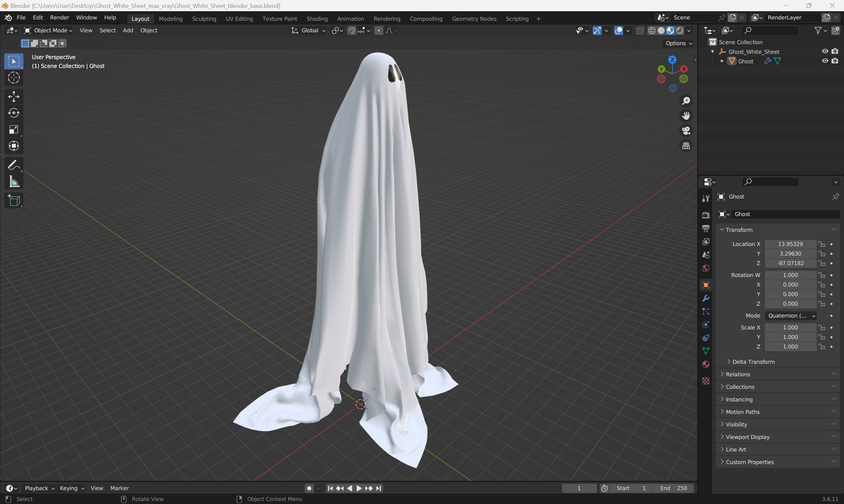
Task: Switch perspective/orthographic grid icon
Action: [x=686, y=146]
